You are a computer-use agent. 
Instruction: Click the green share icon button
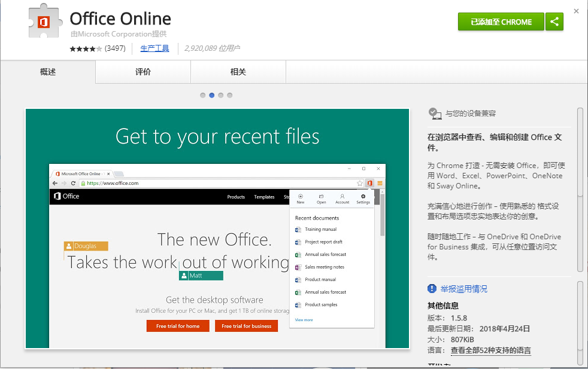pos(554,22)
